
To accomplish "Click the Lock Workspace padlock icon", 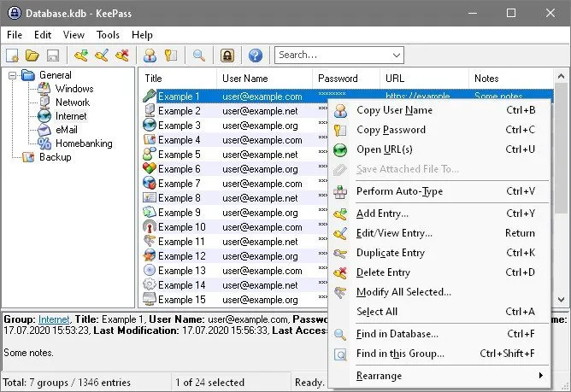I will pyautogui.click(x=227, y=56).
